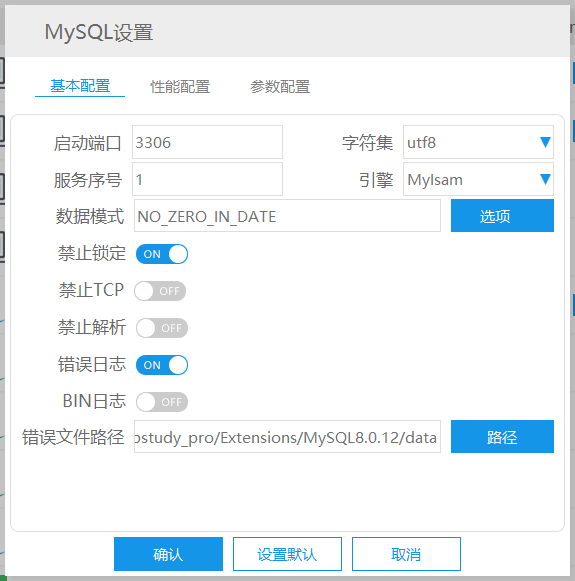Open the 参数配置 tab

click(x=280, y=87)
